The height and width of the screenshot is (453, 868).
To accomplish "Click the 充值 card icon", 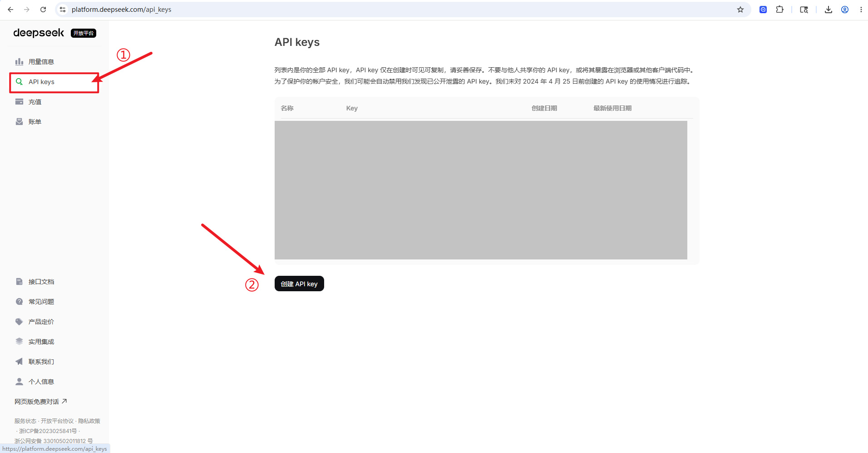I will pos(19,102).
